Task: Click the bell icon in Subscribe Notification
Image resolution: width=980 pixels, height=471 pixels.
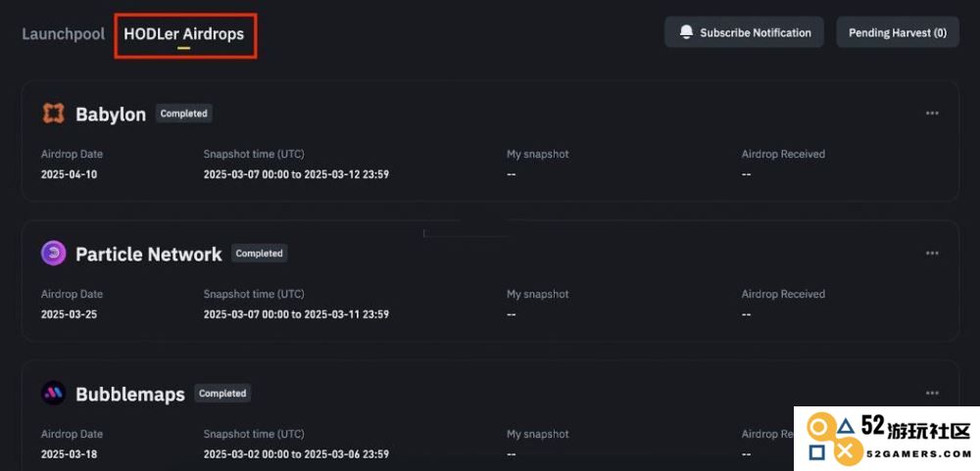Action: [686, 32]
